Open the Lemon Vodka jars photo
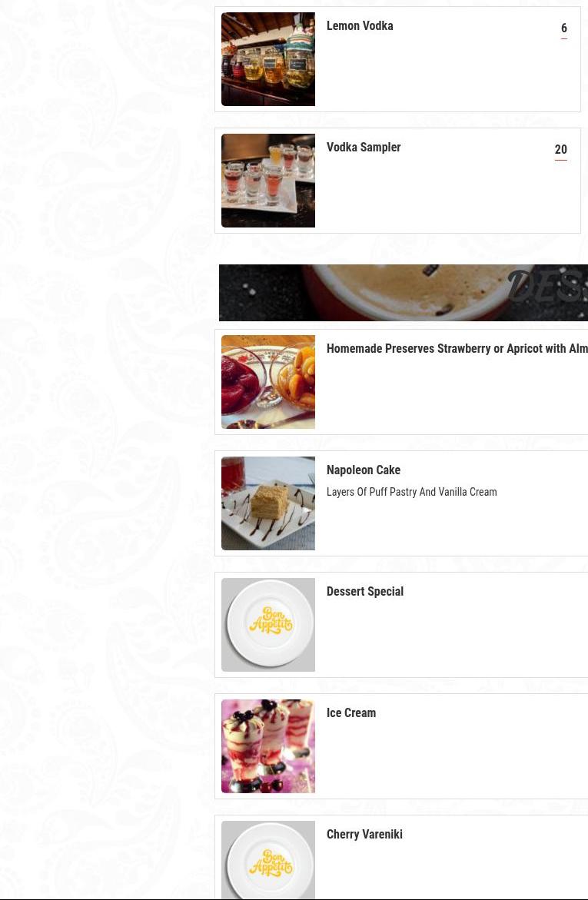The height and width of the screenshot is (900, 588). (x=268, y=59)
